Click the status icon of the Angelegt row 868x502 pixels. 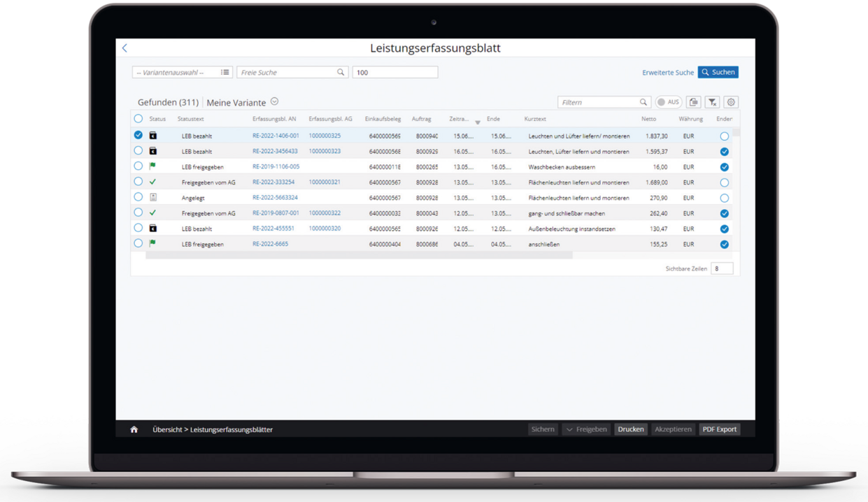152,197
